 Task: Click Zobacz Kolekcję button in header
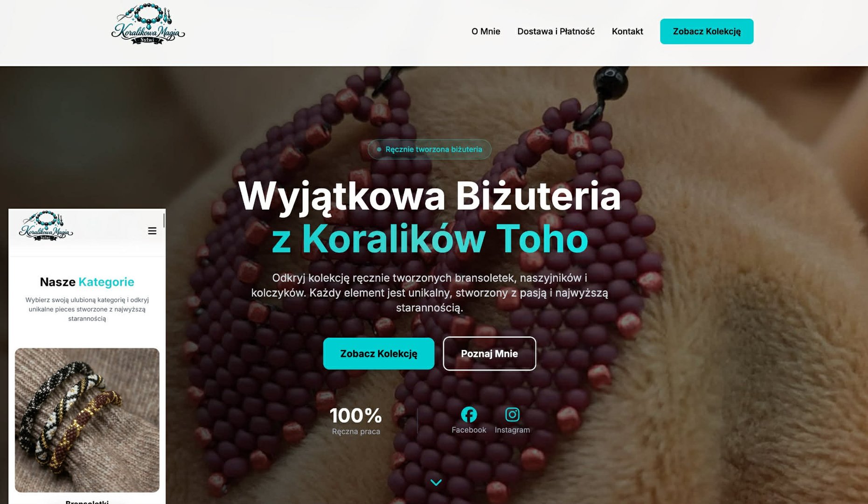(x=707, y=31)
